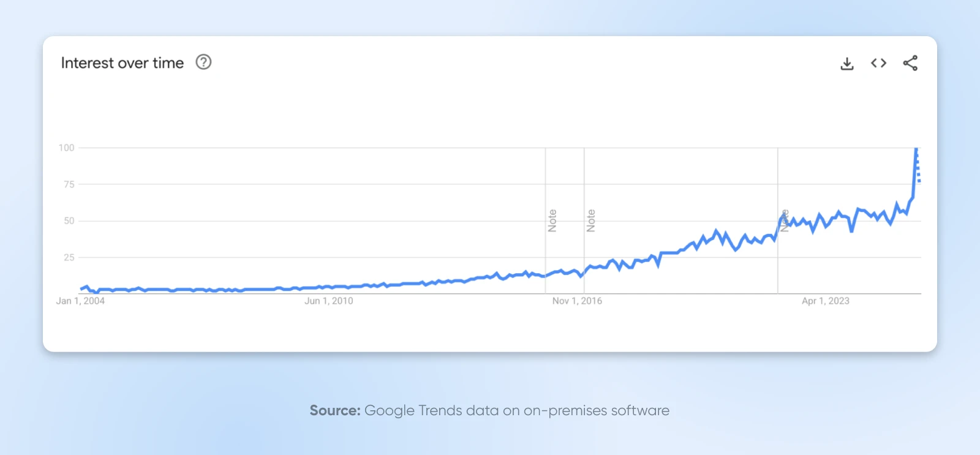This screenshot has height=455, width=980.
Task: Click the first Note marker on chart
Action: 552,220
